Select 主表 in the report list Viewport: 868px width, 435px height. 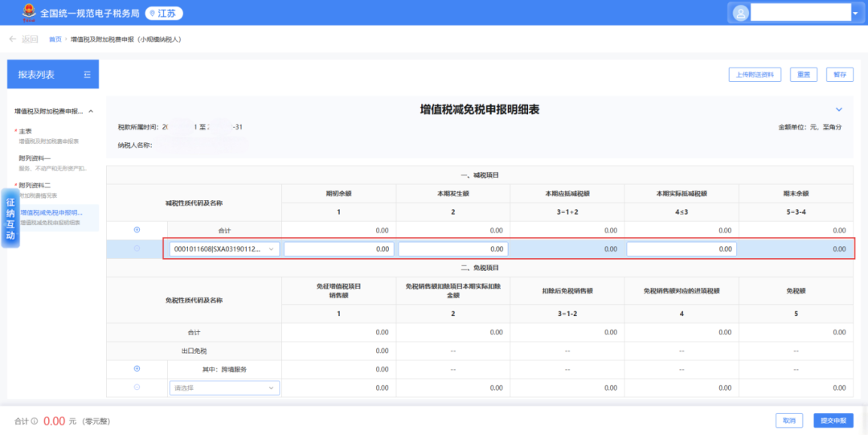coord(26,131)
